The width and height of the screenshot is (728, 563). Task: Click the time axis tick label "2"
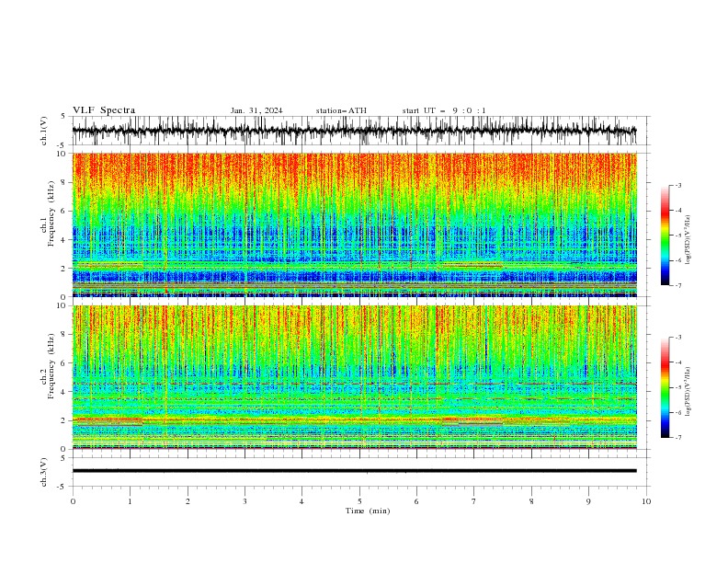pos(188,501)
